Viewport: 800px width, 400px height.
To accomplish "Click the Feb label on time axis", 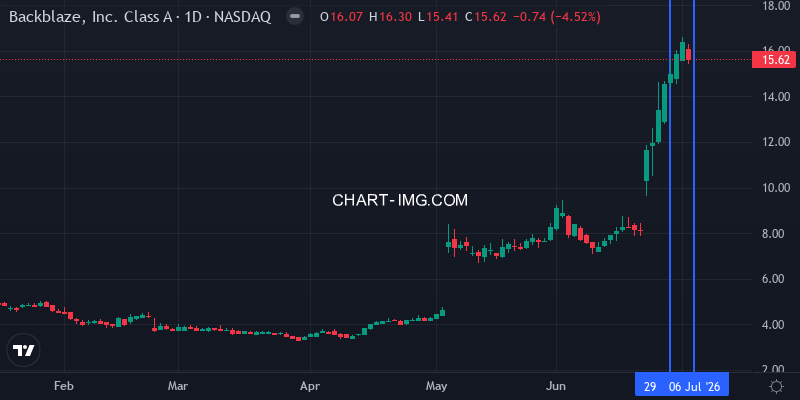I will pos(64,386).
